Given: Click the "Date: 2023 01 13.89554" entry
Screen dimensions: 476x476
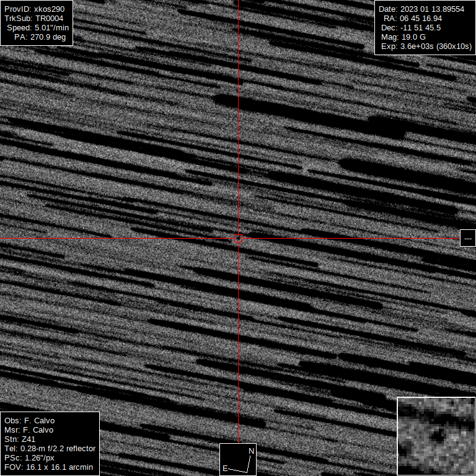Looking at the screenshot, I should point(421,9).
